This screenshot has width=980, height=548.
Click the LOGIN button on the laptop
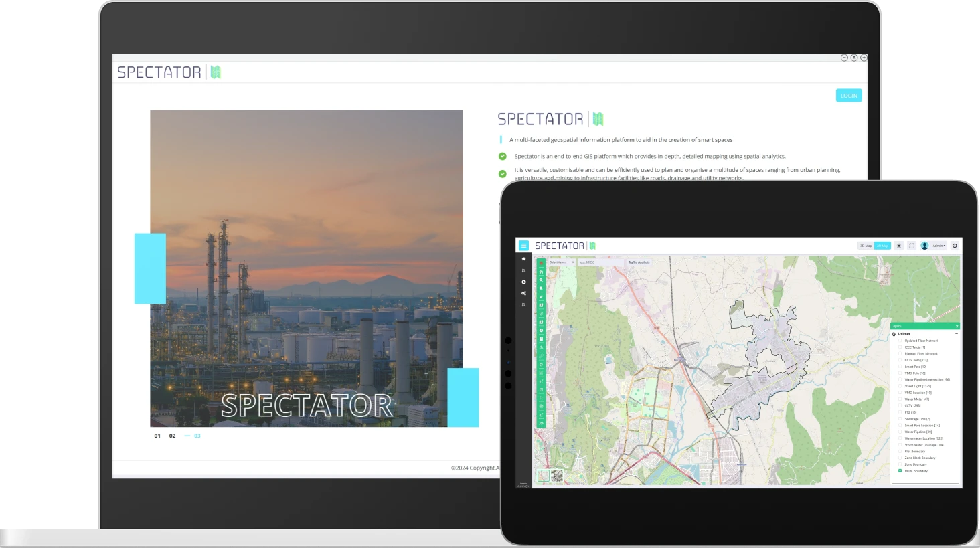pos(849,96)
